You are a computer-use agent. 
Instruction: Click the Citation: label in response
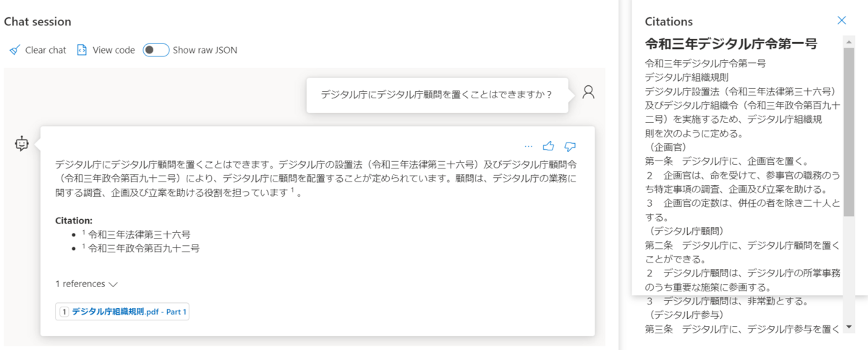click(x=74, y=220)
